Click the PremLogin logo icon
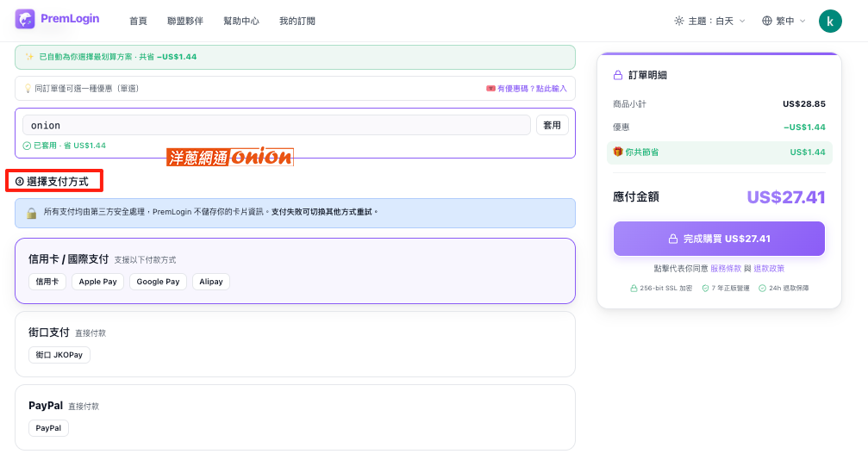Screen dimensions: 868x454 pos(25,19)
